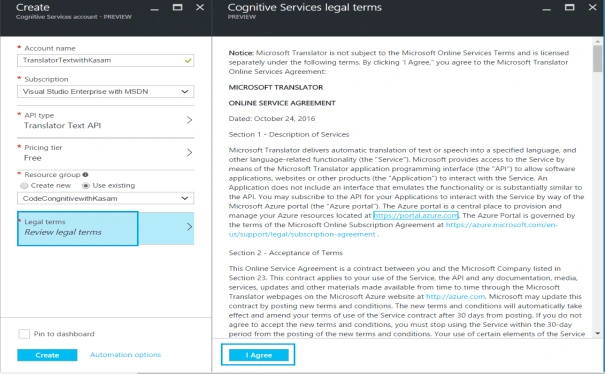Open the portal.azure.com link
The width and height of the screenshot is (605, 374).
coord(416,215)
